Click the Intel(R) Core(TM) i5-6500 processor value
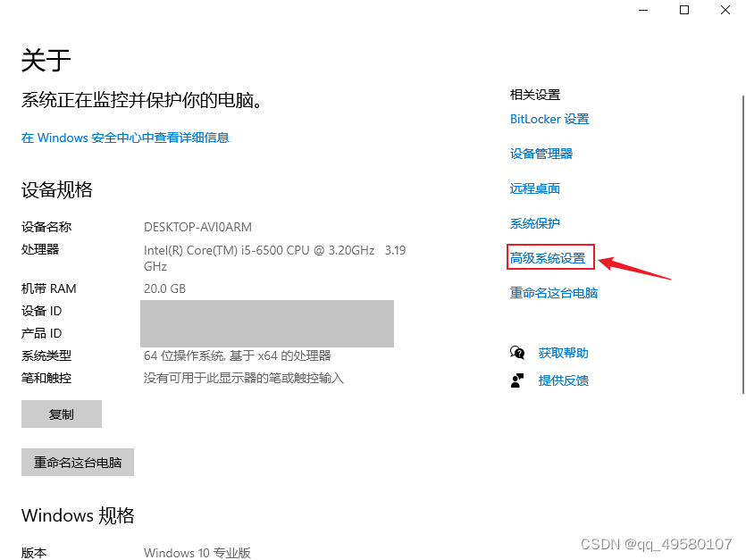The image size is (746, 560). tap(274, 258)
